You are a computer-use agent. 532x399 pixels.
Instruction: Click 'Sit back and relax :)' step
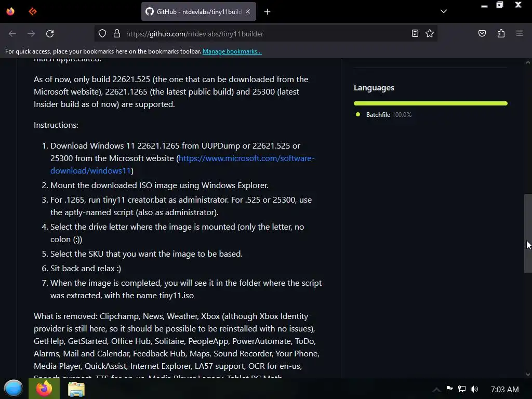point(86,269)
